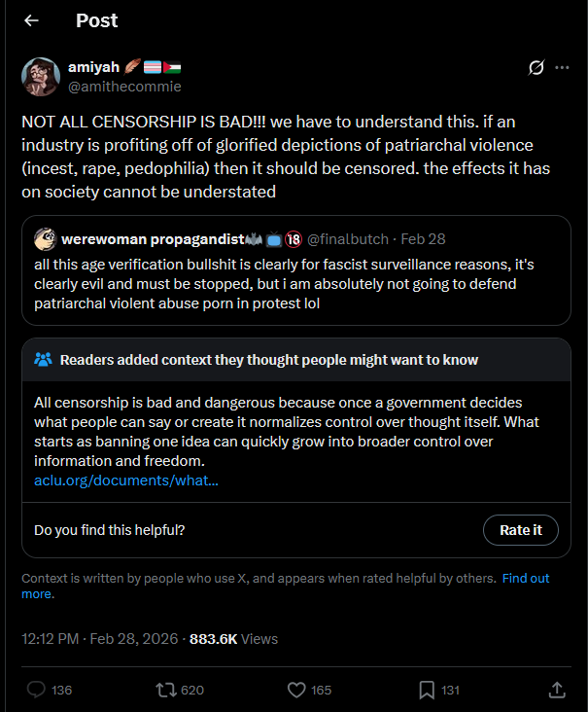Click the reply comment icon
Viewport: 588px width, 712px height.
[37, 690]
